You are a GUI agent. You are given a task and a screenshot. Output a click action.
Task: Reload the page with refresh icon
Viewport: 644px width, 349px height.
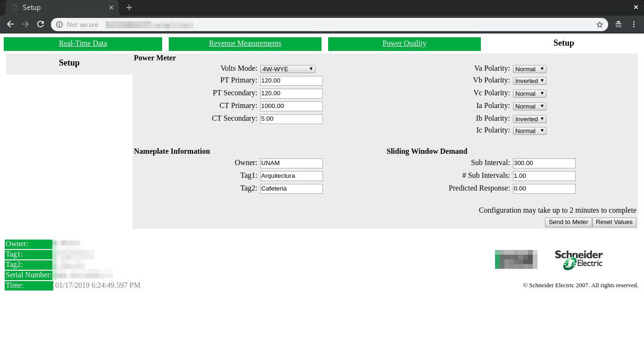point(41,24)
